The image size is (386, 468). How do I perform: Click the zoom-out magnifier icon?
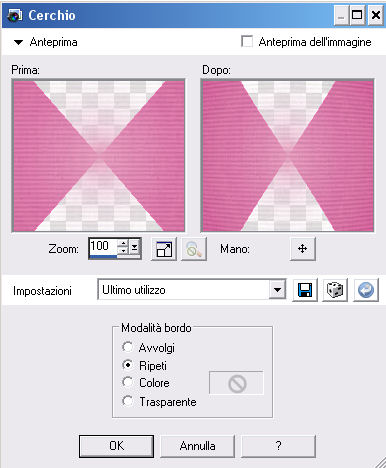(x=194, y=249)
